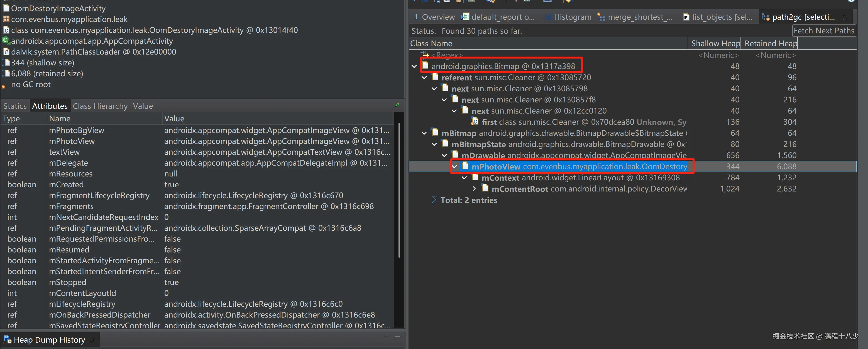
Task: Maximize the Heap Dump History panel
Action: 398,338
